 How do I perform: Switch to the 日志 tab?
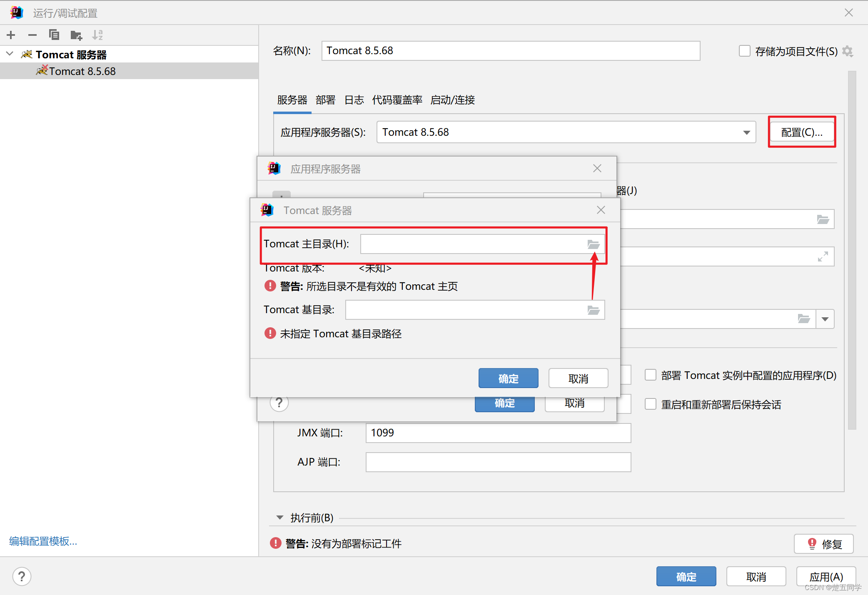tap(354, 100)
